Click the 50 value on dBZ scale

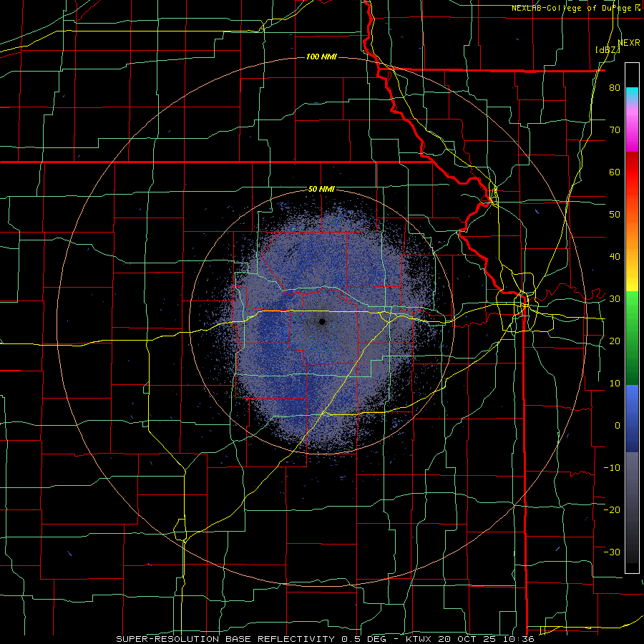coord(615,215)
